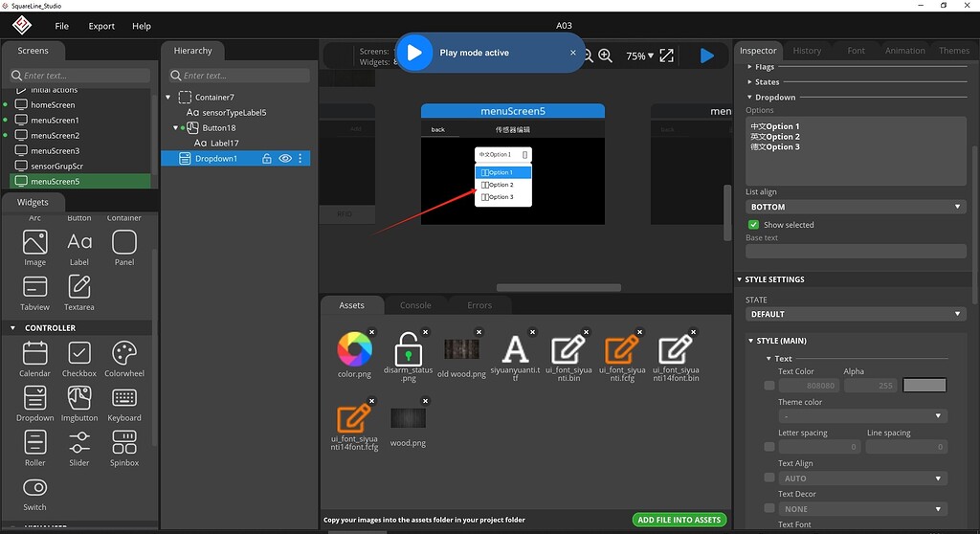Add a Slider widget from panel
980x534 pixels.
pos(79,442)
